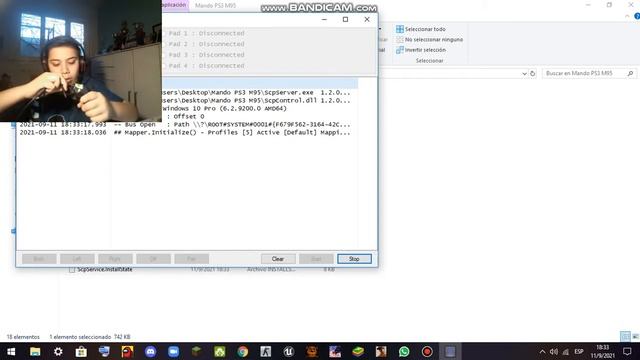640x360 pixels.
Task: Open Action Center notifications icon
Action: coord(627,351)
